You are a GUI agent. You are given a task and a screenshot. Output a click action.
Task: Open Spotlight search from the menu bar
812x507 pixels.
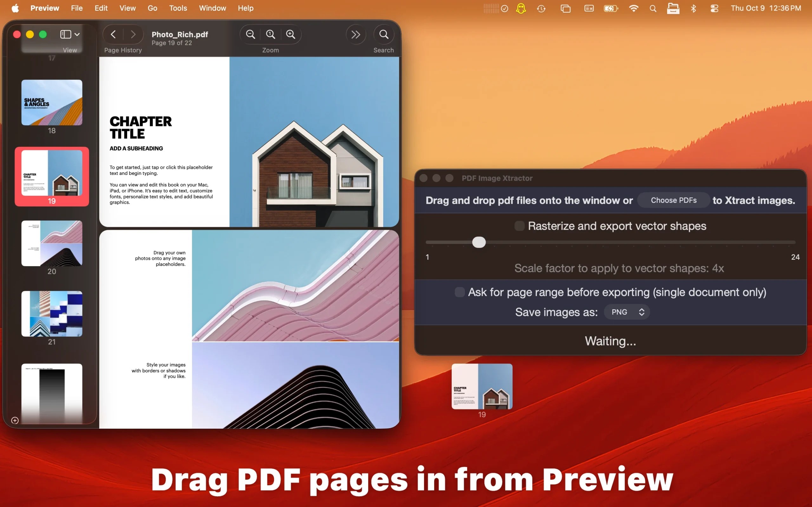tap(653, 8)
